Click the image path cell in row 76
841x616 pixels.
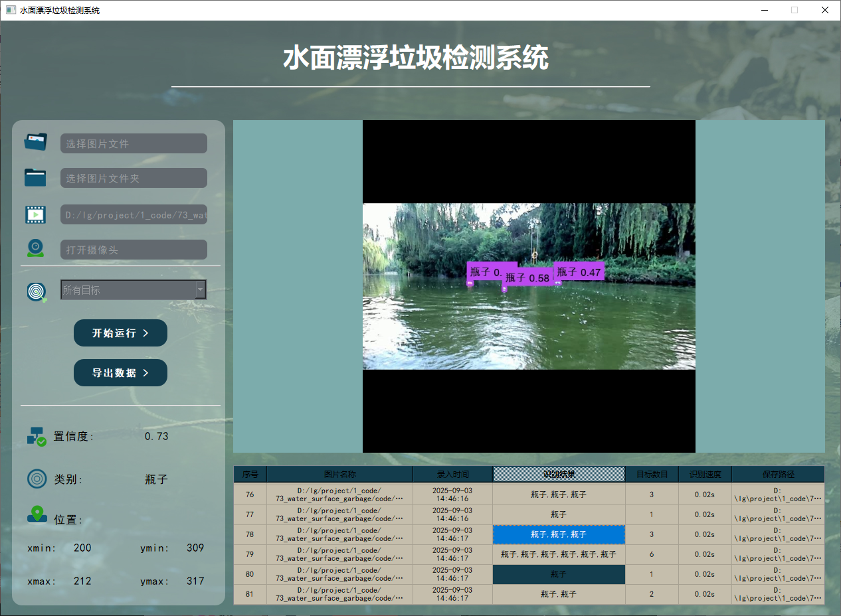pos(339,495)
